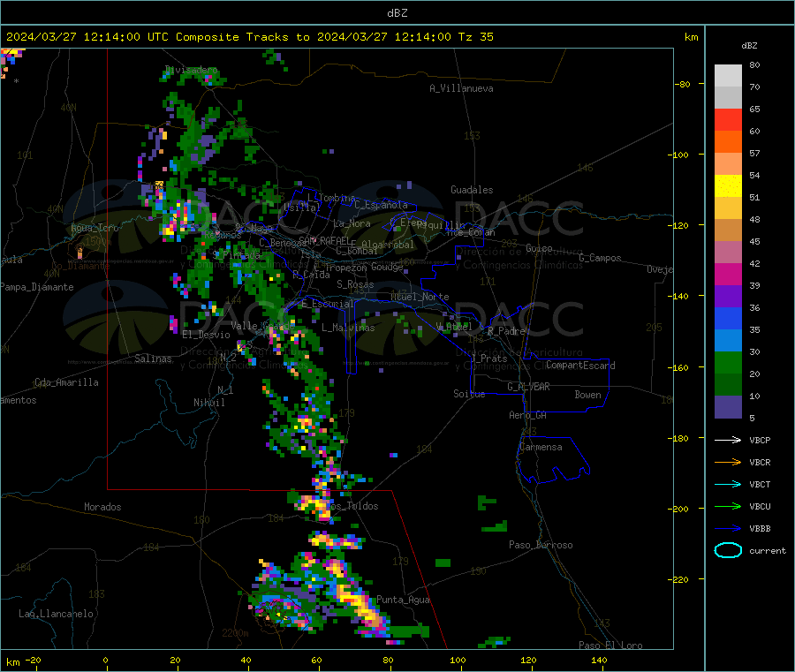The image size is (795, 672).
Task: Click the 'G_ALVEAR' map label
Action: pyautogui.click(x=529, y=387)
